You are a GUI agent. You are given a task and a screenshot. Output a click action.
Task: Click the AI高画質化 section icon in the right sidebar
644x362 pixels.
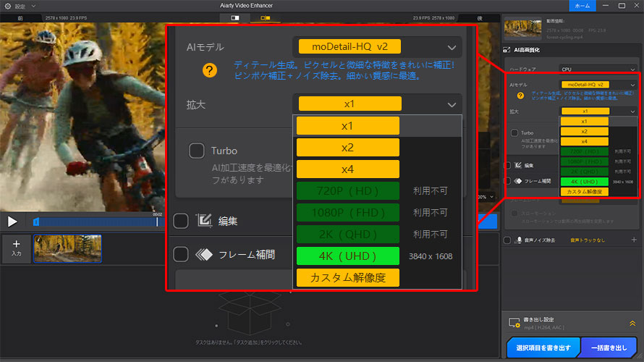(x=507, y=50)
